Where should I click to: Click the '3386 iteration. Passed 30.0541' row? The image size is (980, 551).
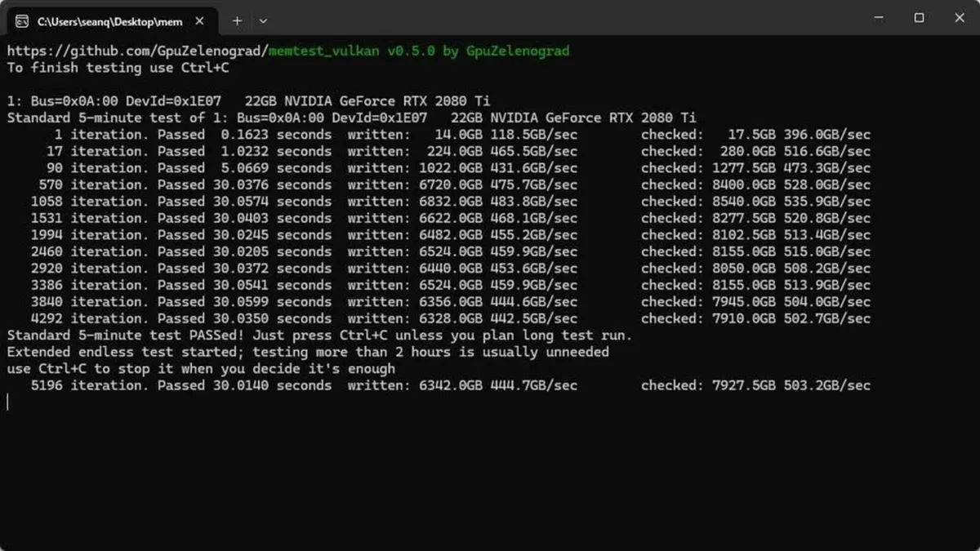[450, 285]
